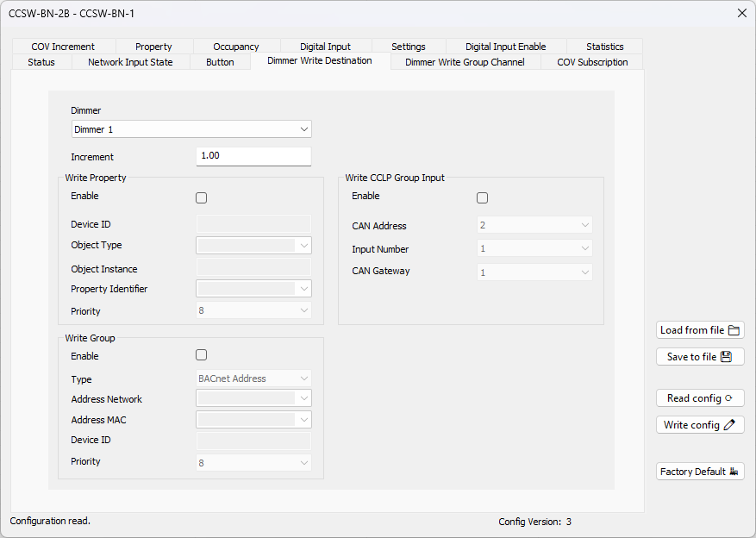Viewport: 756px width, 538px height.
Task: Switch to the COV Increment tab
Action: point(63,47)
